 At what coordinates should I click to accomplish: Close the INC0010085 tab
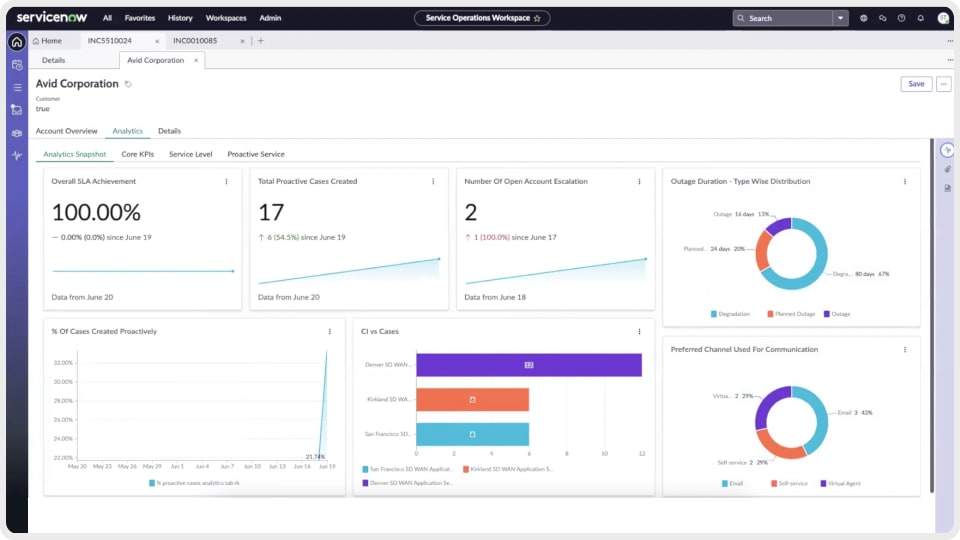click(x=242, y=41)
